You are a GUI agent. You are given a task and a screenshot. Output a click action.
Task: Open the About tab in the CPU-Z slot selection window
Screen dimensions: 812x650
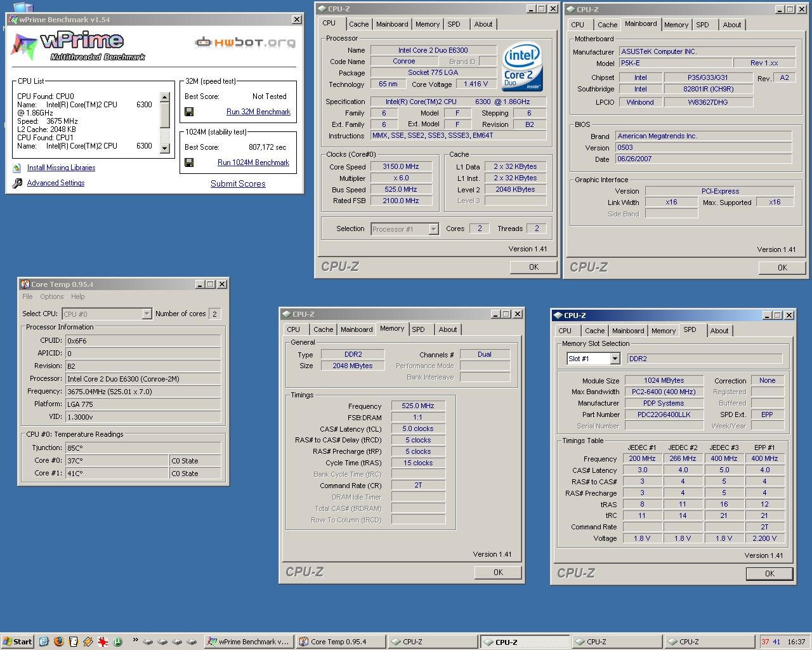click(x=719, y=331)
